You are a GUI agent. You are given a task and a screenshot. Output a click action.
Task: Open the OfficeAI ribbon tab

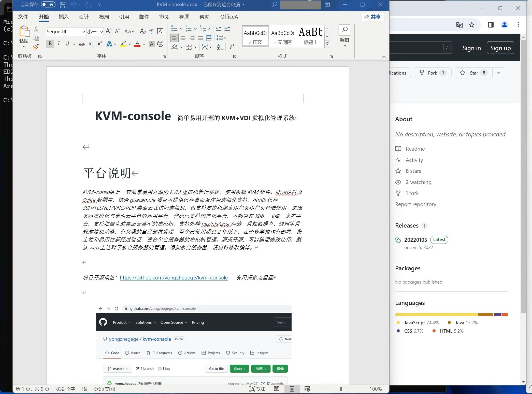pos(230,17)
